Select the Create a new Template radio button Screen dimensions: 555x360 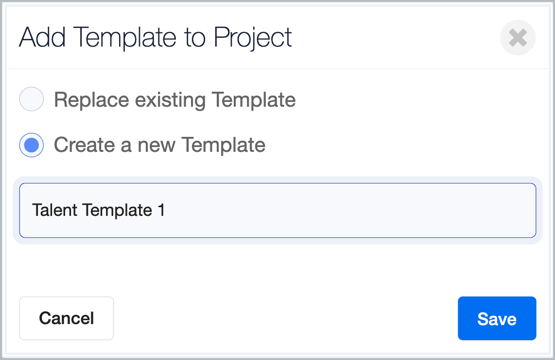coord(32,145)
